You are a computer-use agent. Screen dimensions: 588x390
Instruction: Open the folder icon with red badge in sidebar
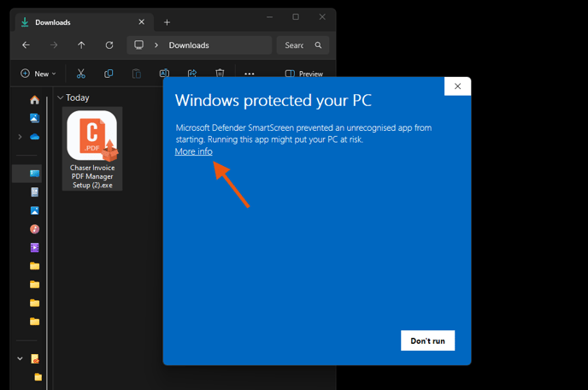point(35,359)
